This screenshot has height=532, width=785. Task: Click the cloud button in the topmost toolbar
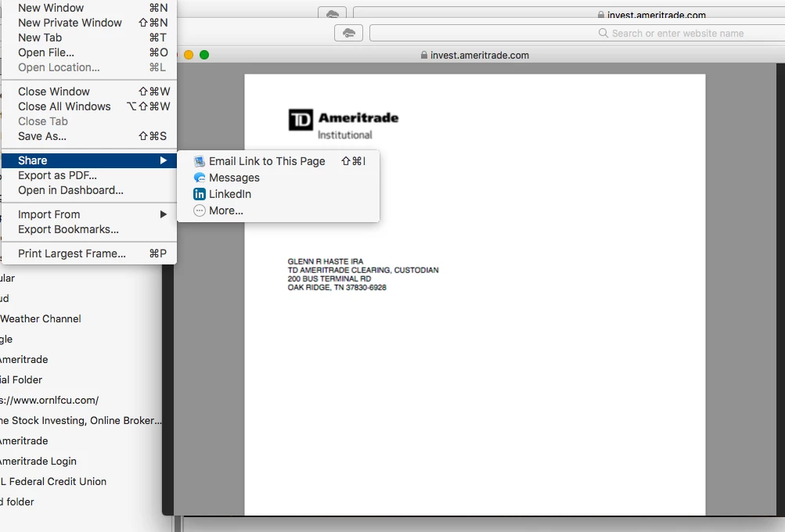(x=332, y=14)
